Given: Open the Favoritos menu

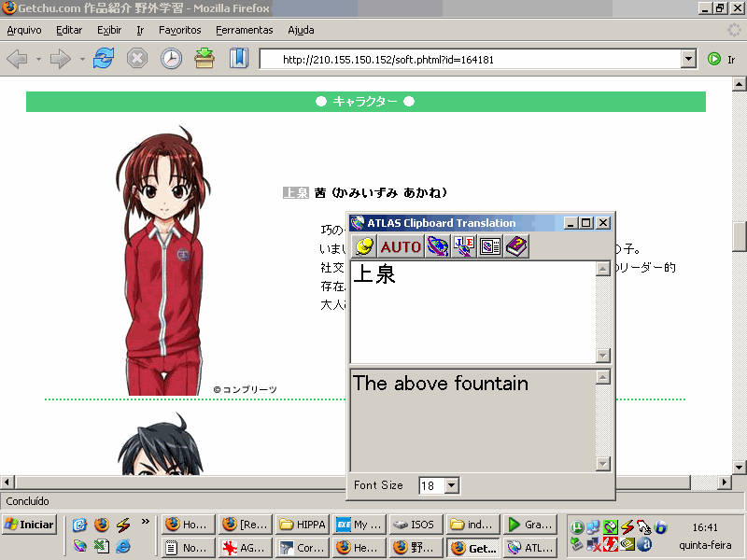Looking at the screenshot, I should click(179, 31).
